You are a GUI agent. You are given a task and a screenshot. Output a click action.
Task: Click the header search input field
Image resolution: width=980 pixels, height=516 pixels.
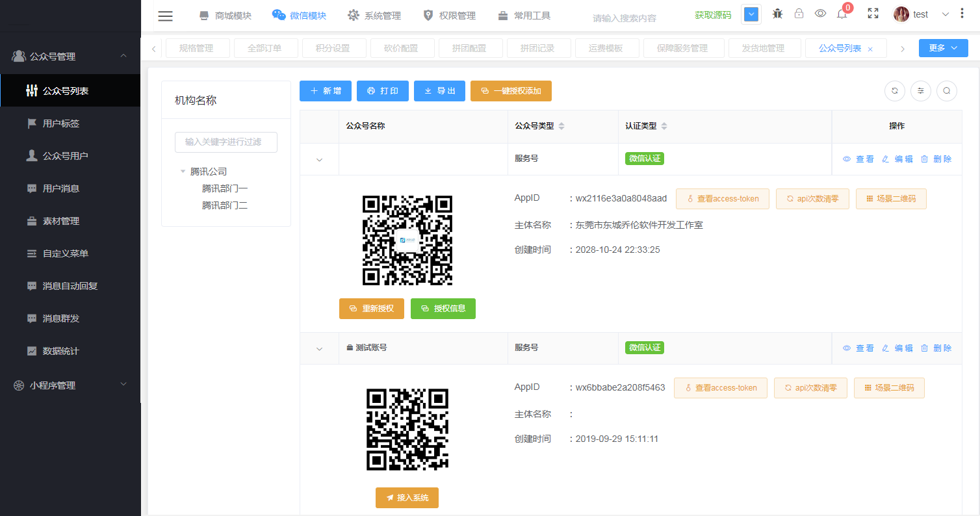(x=634, y=18)
